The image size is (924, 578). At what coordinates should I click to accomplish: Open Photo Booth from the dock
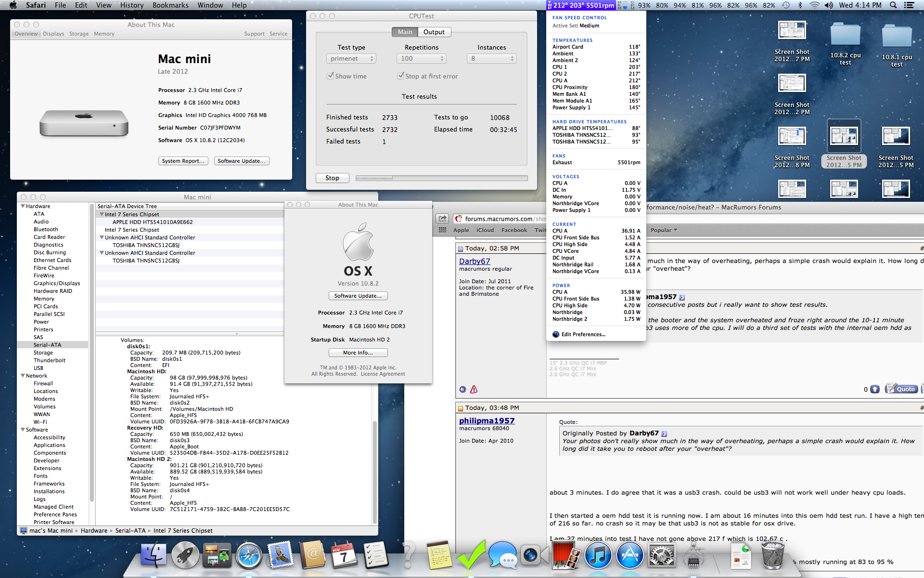point(566,555)
